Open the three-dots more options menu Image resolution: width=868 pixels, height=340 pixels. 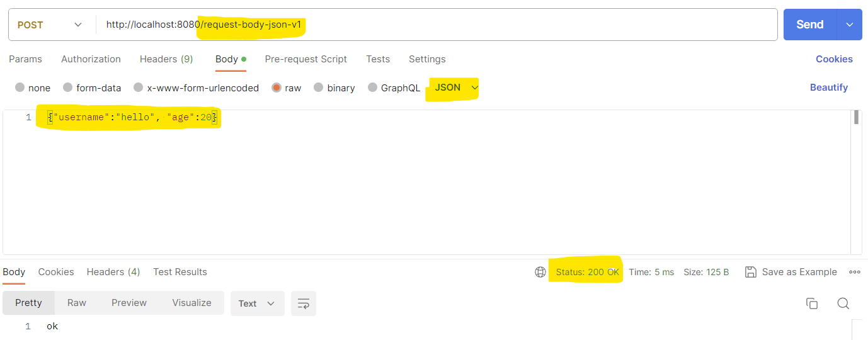click(x=855, y=272)
